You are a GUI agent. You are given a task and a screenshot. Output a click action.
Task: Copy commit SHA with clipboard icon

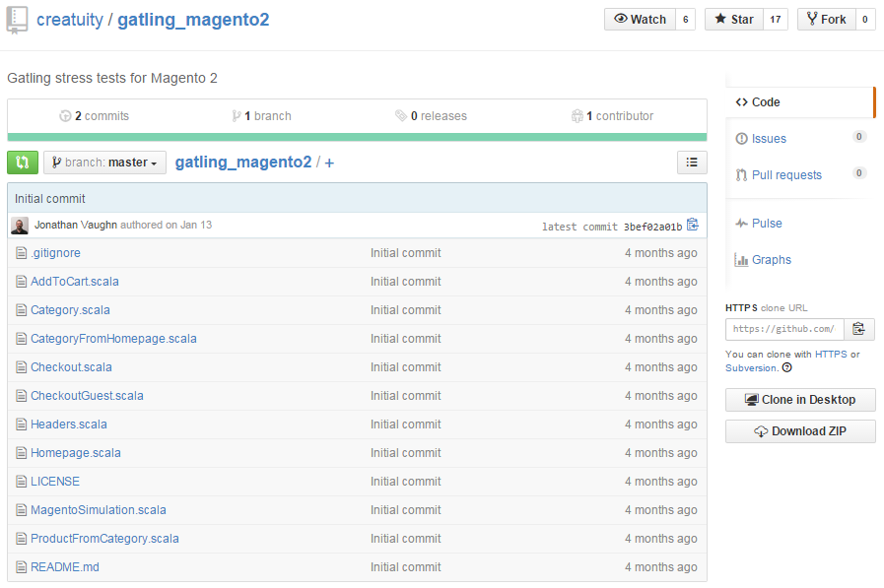693,225
